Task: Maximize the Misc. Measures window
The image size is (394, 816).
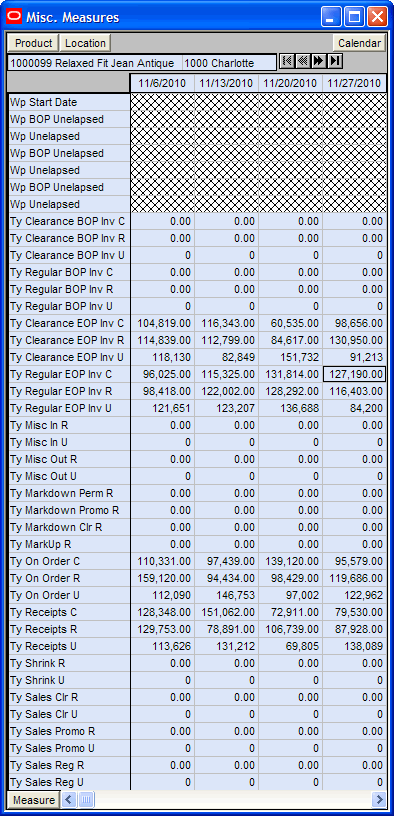Action: coord(354,17)
